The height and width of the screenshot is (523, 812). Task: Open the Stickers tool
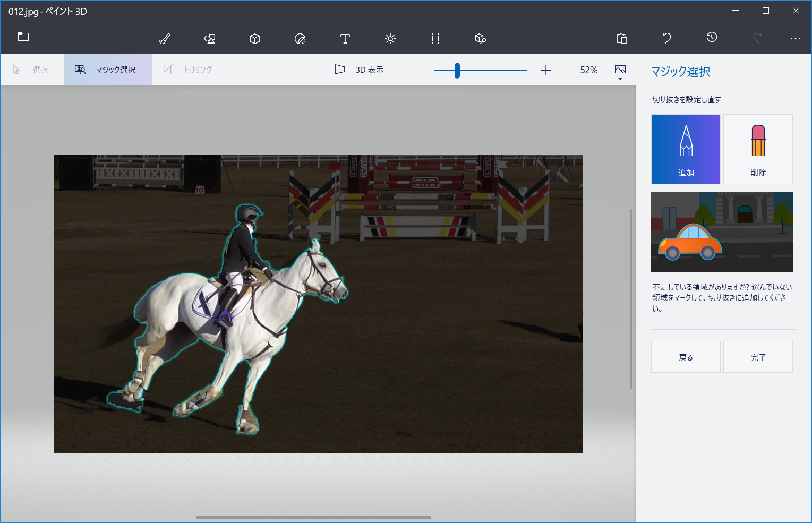pos(300,39)
